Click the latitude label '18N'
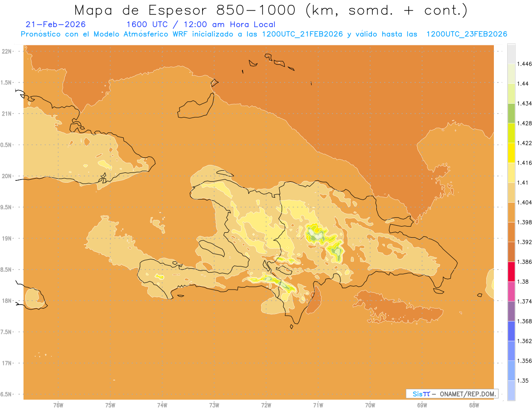532x411 pixels. pyautogui.click(x=7, y=301)
